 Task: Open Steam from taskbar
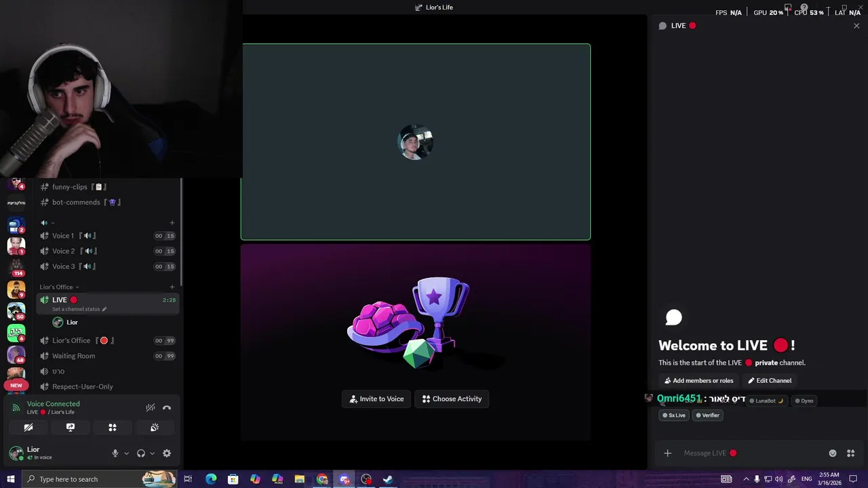pos(388,479)
